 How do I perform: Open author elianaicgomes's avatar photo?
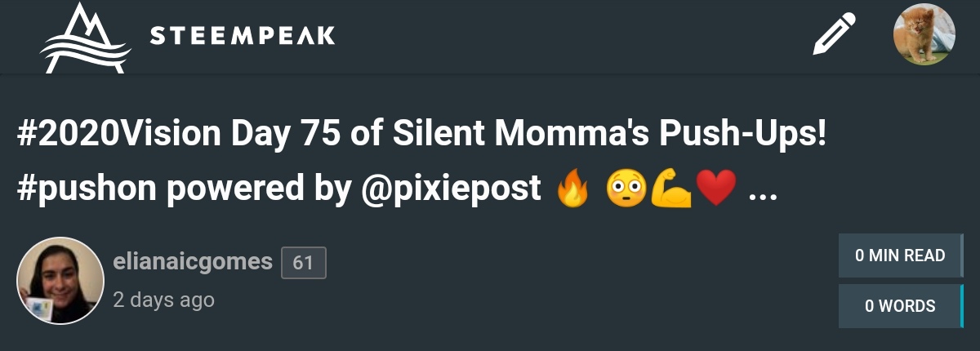[60, 281]
